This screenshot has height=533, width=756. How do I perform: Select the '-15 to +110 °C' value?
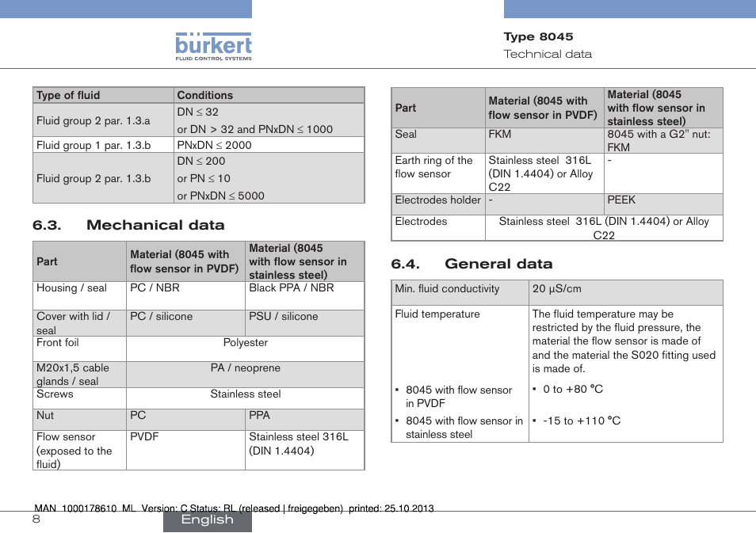click(x=582, y=421)
